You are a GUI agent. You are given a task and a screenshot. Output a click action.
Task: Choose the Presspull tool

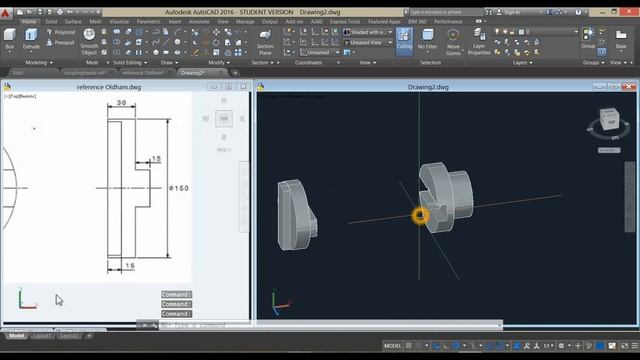pyautogui.click(x=61, y=42)
